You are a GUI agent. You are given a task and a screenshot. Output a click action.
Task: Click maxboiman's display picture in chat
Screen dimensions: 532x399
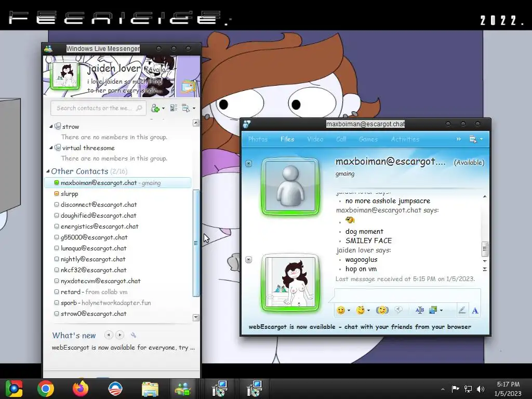pos(290,187)
